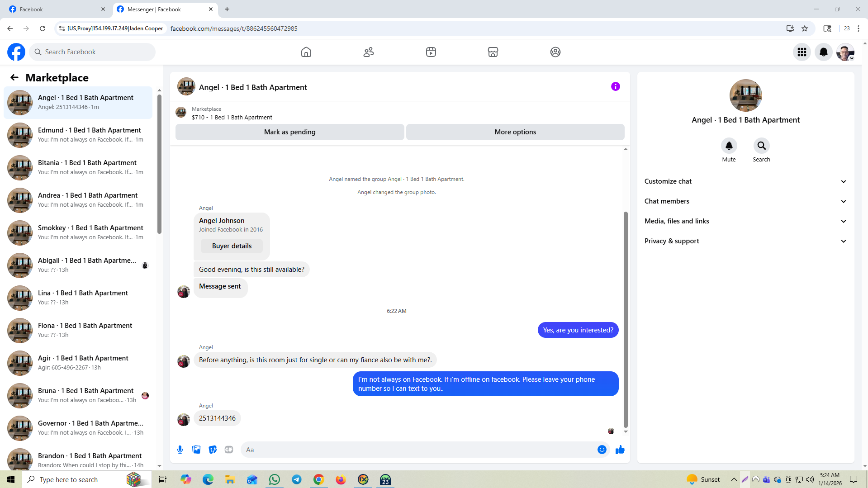The image size is (868, 488).
Task: Open Angel conversation header name
Action: coord(253,87)
